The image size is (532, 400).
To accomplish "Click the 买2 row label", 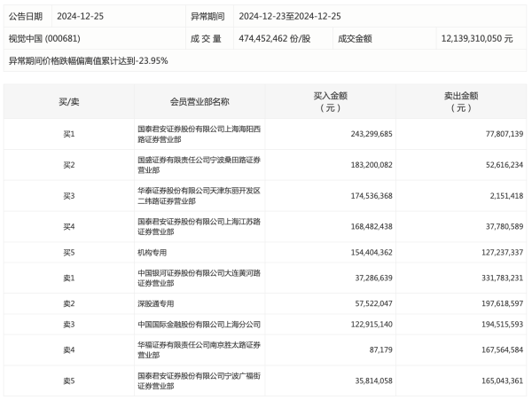I will coord(69,165).
